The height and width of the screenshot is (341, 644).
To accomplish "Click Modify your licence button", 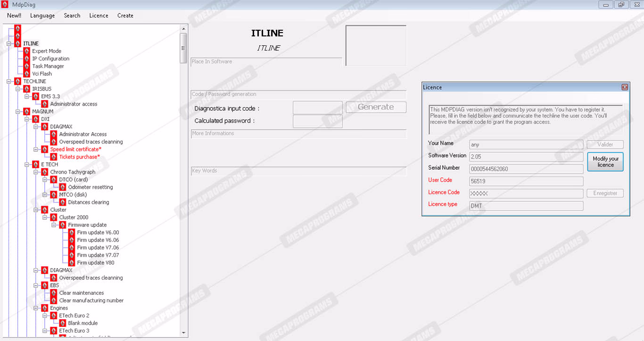I will pyautogui.click(x=605, y=162).
